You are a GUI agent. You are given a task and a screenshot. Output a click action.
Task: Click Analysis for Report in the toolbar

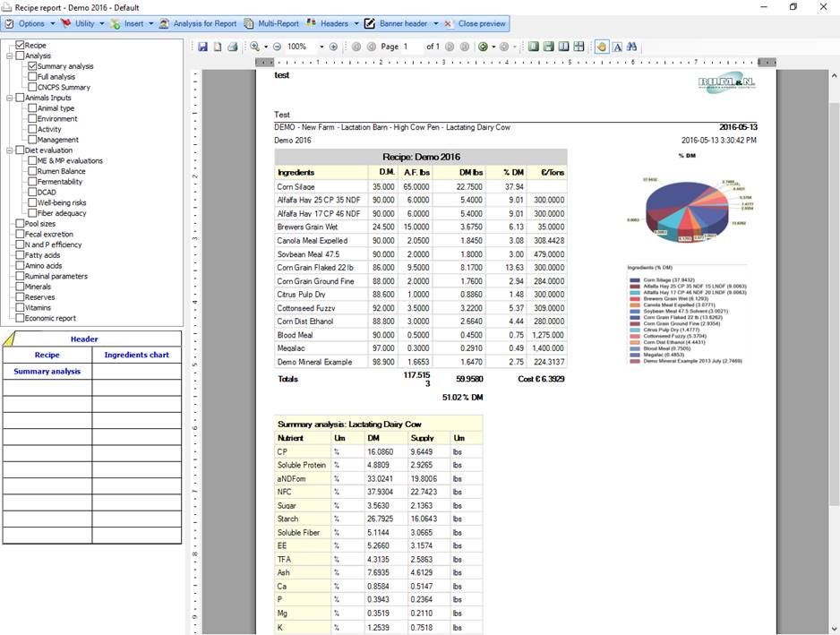205,23
